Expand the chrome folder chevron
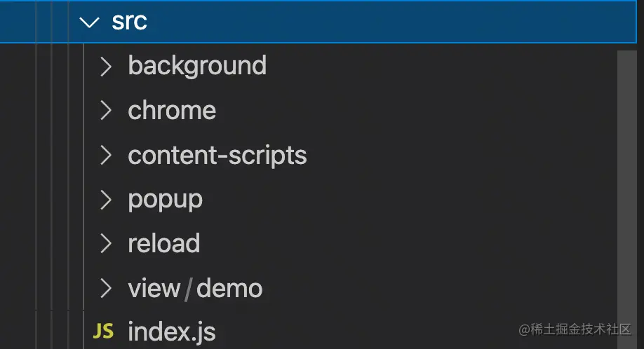 pos(106,111)
